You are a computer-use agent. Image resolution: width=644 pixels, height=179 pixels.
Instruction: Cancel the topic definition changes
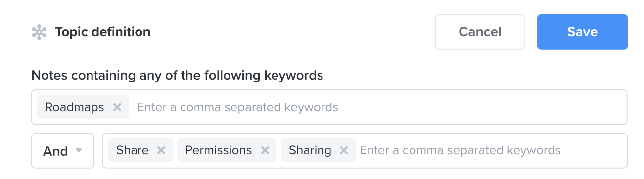pos(480,32)
